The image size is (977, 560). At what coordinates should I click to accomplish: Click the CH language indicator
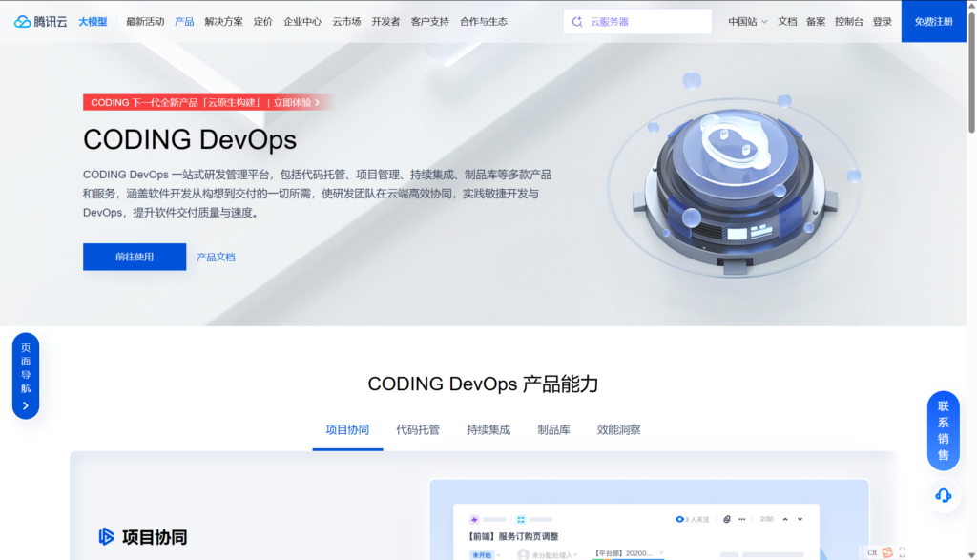(x=872, y=552)
